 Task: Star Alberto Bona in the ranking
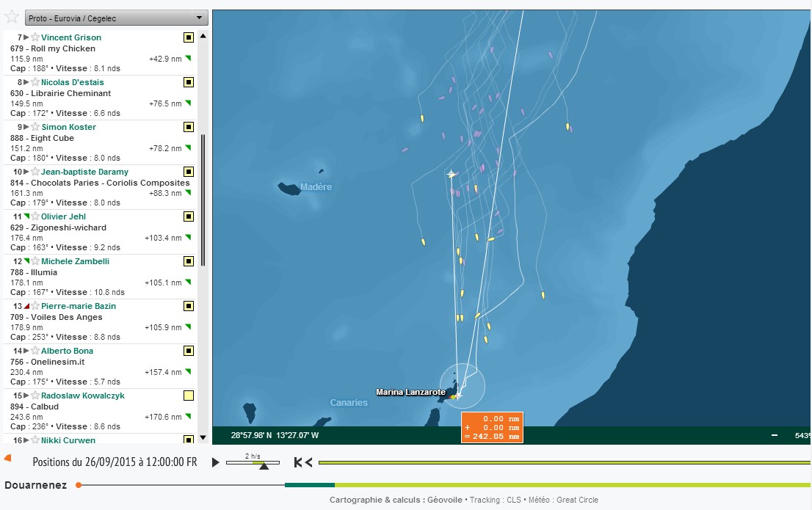35,351
